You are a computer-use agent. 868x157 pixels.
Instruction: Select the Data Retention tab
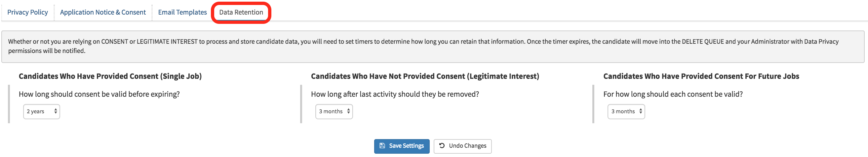[x=241, y=13]
